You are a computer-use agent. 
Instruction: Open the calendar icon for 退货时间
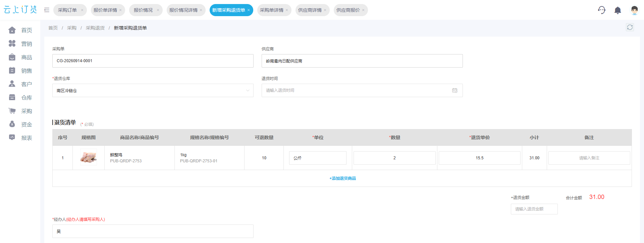point(454,90)
